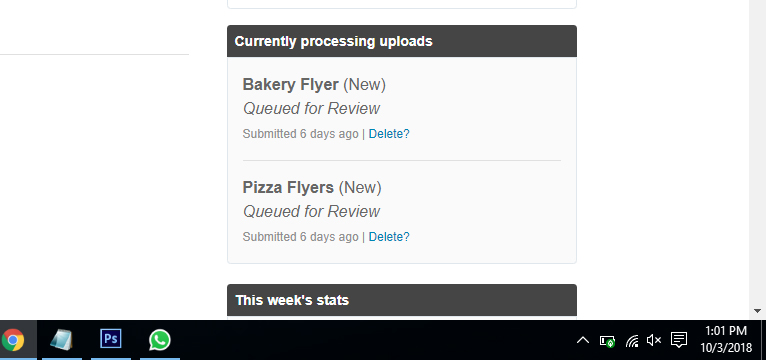This screenshot has width=766, height=360.
Task: Click the scrollbar down arrow
Action: (x=757, y=311)
